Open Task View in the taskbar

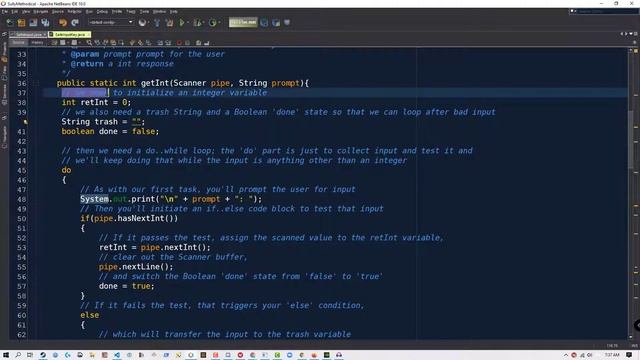tap(30, 355)
